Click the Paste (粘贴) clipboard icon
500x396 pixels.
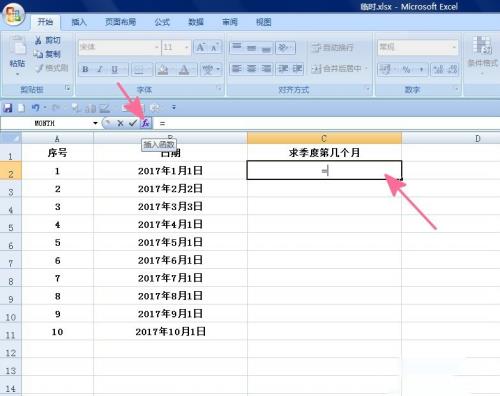point(17,46)
